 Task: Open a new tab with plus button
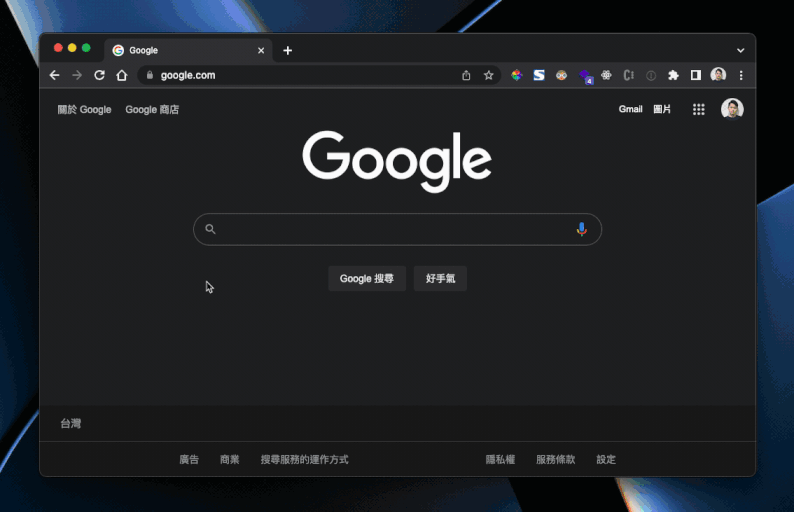(x=288, y=51)
